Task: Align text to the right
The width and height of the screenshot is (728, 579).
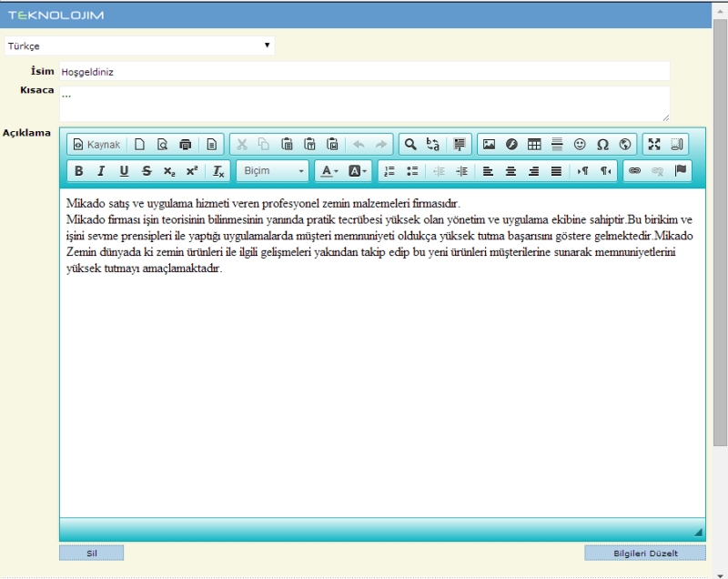Action: 533,171
